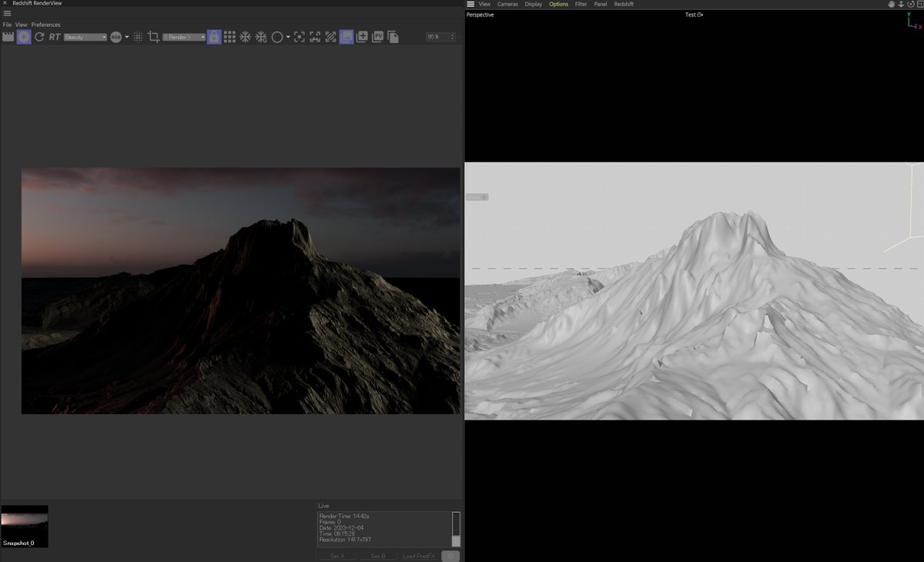Click the Test camera label in viewport
The image size is (924, 562).
(x=694, y=15)
